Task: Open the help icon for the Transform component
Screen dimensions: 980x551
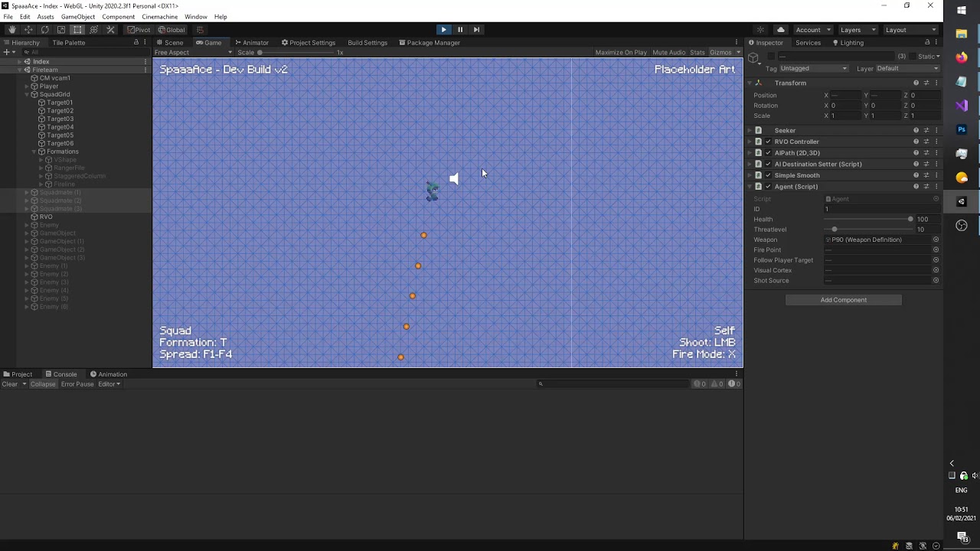Action: tap(916, 83)
